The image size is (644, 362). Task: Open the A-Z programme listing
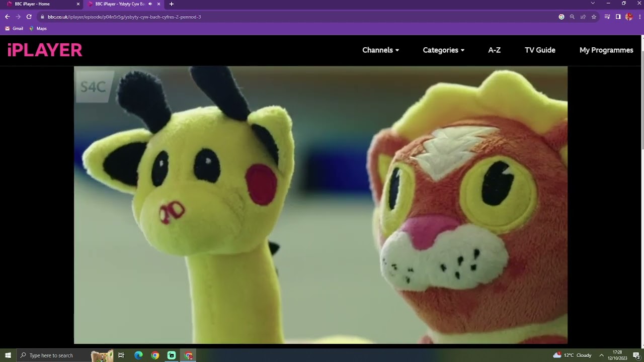click(494, 50)
